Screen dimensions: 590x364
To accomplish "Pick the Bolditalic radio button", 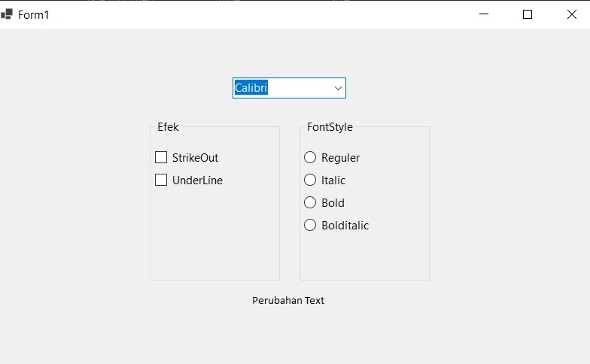I will [x=310, y=225].
